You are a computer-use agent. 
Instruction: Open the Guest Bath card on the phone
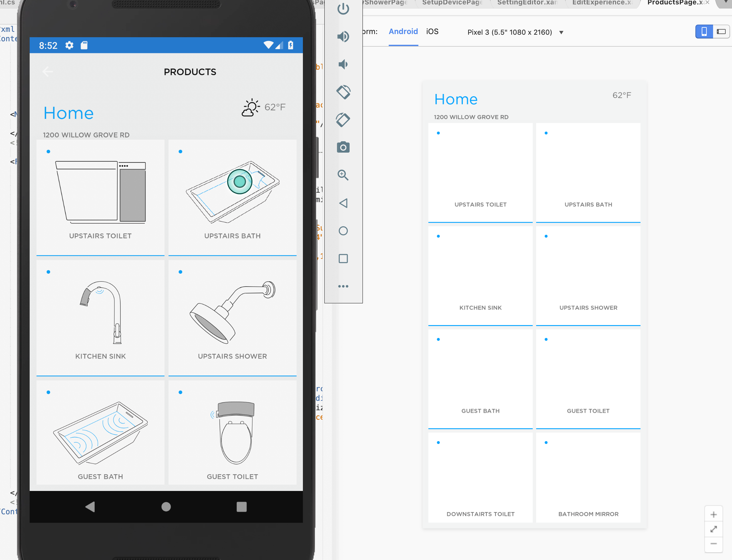coord(100,432)
